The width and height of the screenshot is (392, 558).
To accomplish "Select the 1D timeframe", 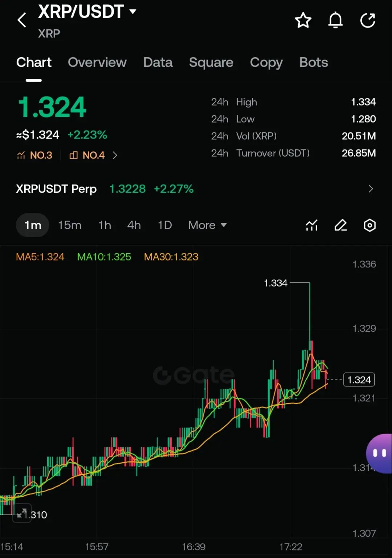I will coord(164,225).
